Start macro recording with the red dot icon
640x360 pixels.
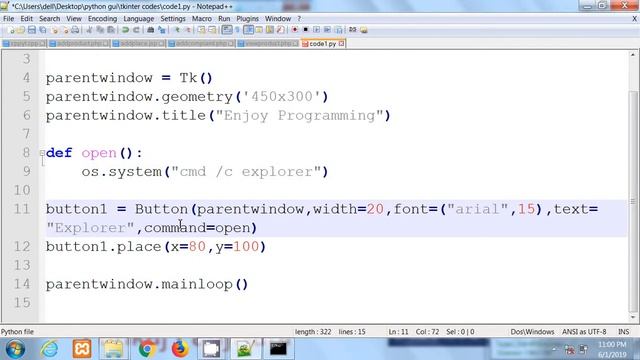click(x=295, y=30)
